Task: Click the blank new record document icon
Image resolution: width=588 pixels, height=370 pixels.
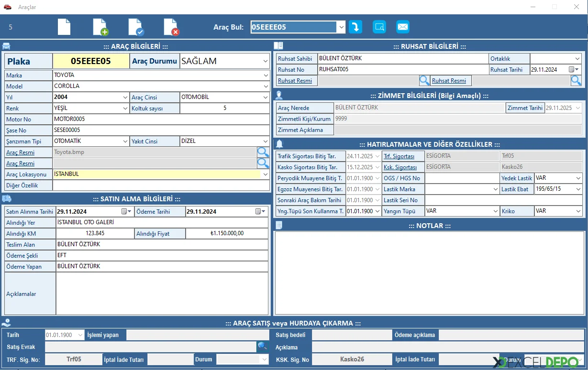Action: (x=64, y=27)
